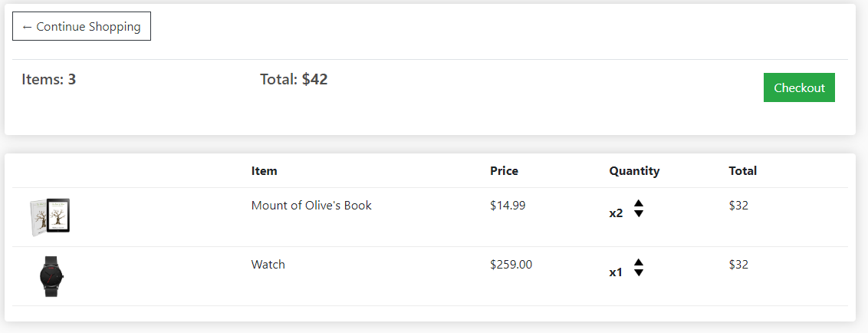
Task: Decrease quantity of Mount of Olive's Book
Action: [x=639, y=213]
